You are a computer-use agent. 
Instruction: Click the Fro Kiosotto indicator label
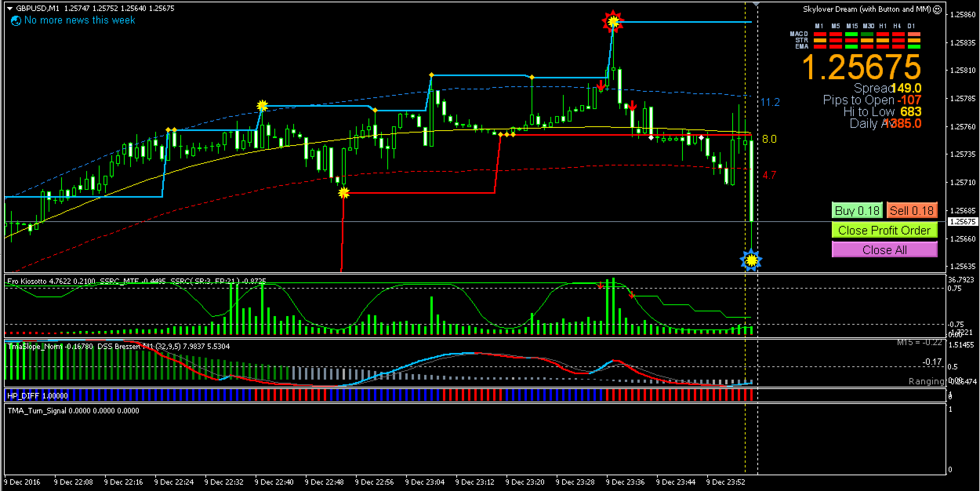coord(27,281)
